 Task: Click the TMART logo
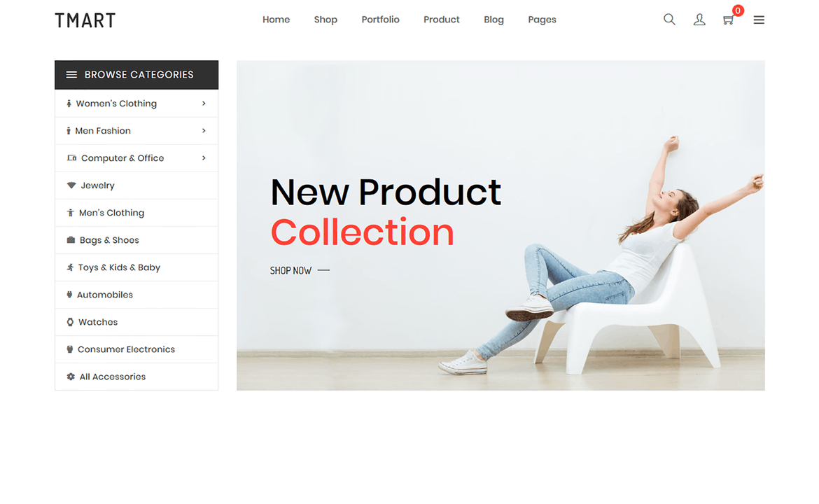[85, 20]
